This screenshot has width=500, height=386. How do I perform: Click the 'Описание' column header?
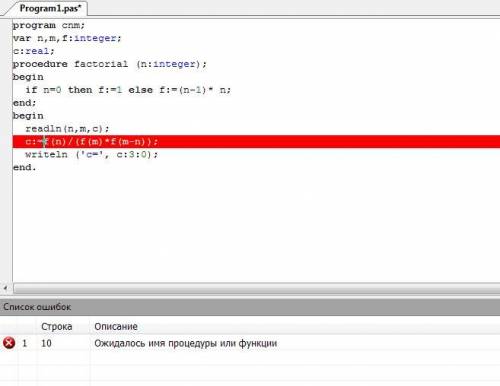tap(116, 326)
